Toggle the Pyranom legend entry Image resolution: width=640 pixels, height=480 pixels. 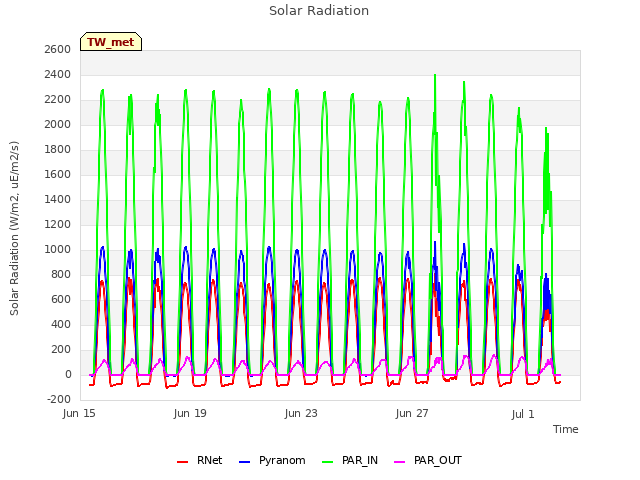click(272, 461)
